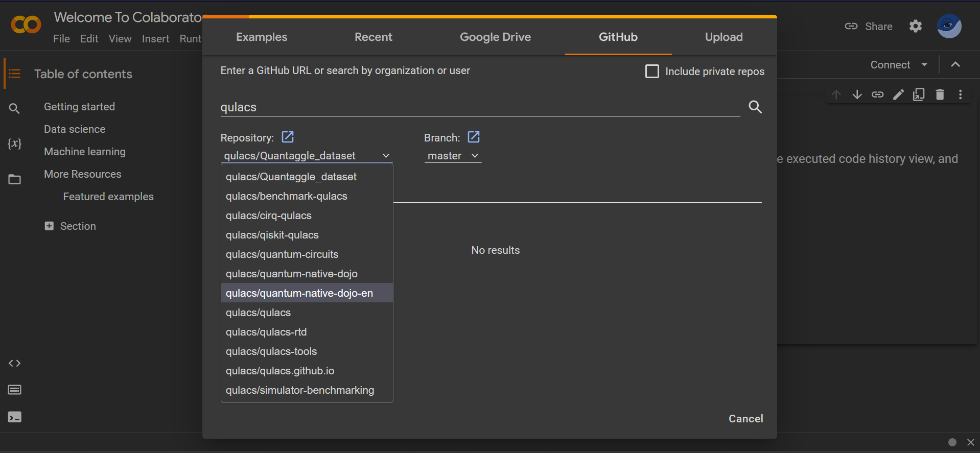The image size is (980, 453).
Task: Open repository on GitHub external link icon
Action: (x=288, y=137)
